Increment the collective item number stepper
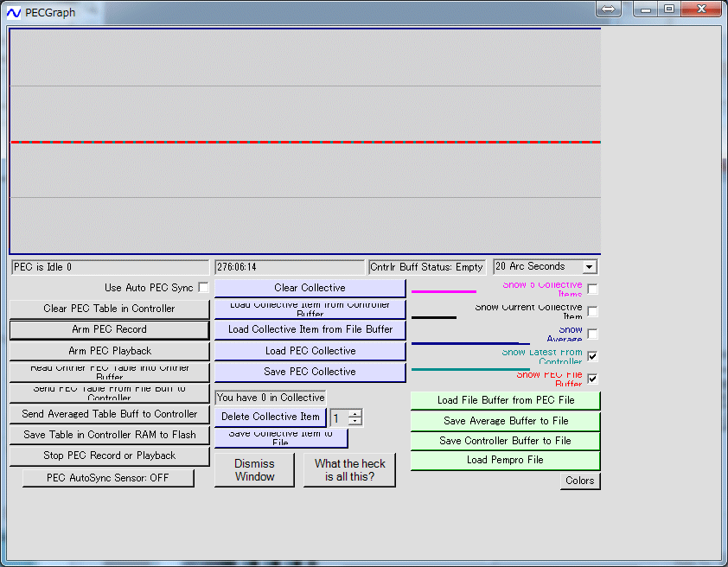728x567 pixels. (x=355, y=413)
